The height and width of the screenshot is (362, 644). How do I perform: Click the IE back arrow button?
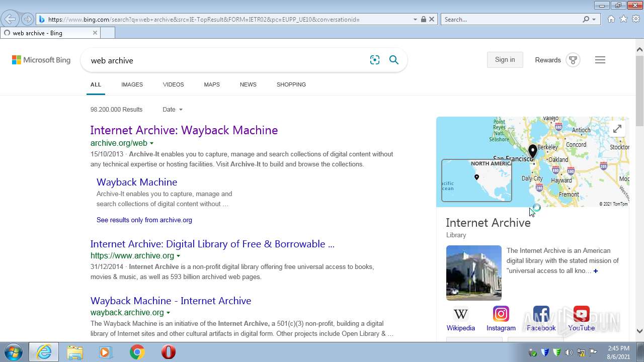[x=10, y=19]
